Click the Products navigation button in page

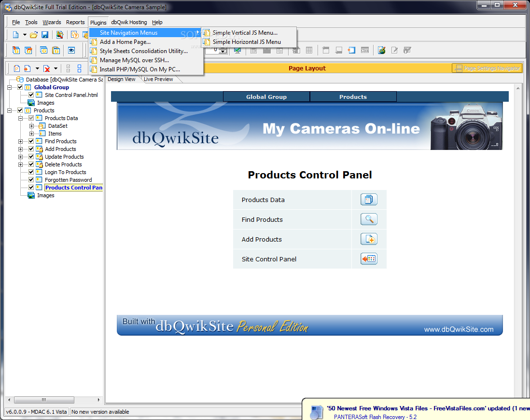353,97
